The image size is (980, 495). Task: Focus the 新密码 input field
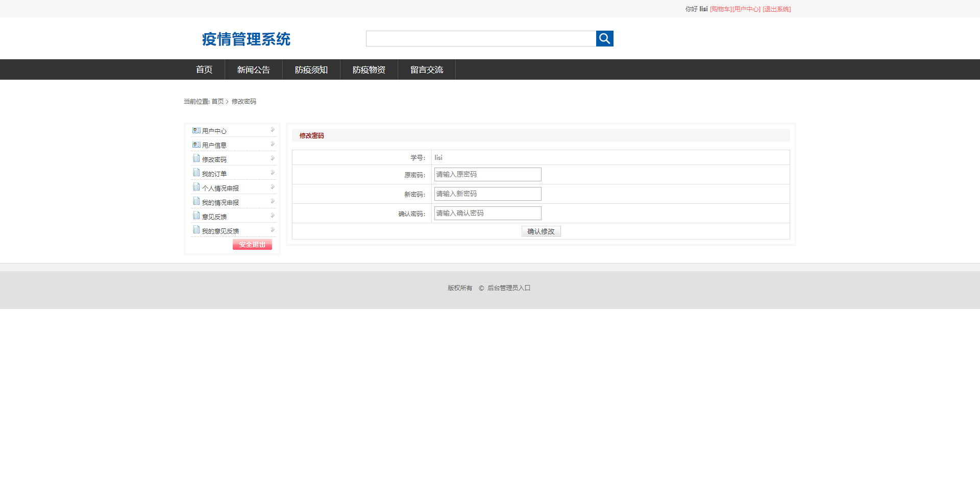pyautogui.click(x=487, y=194)
